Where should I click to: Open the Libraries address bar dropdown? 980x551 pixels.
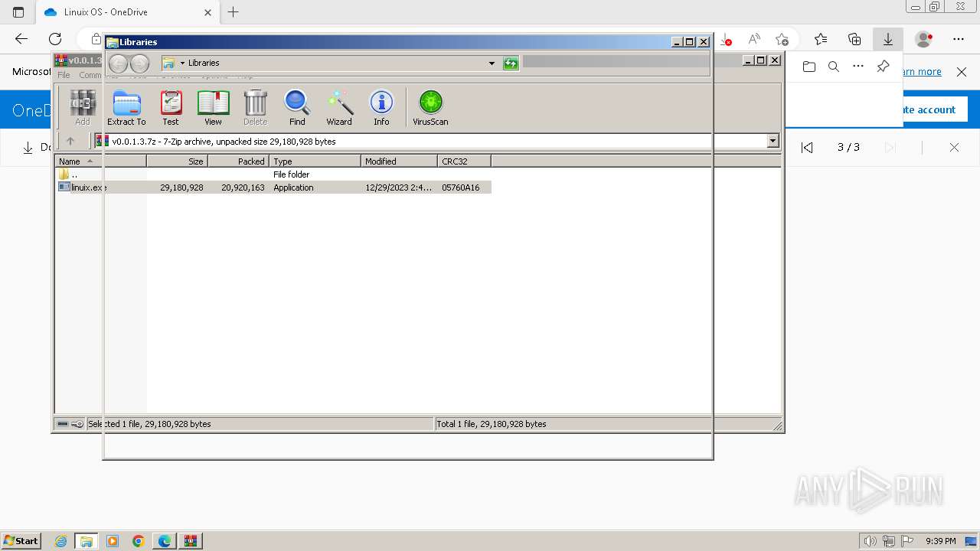(x=492, y=64)
